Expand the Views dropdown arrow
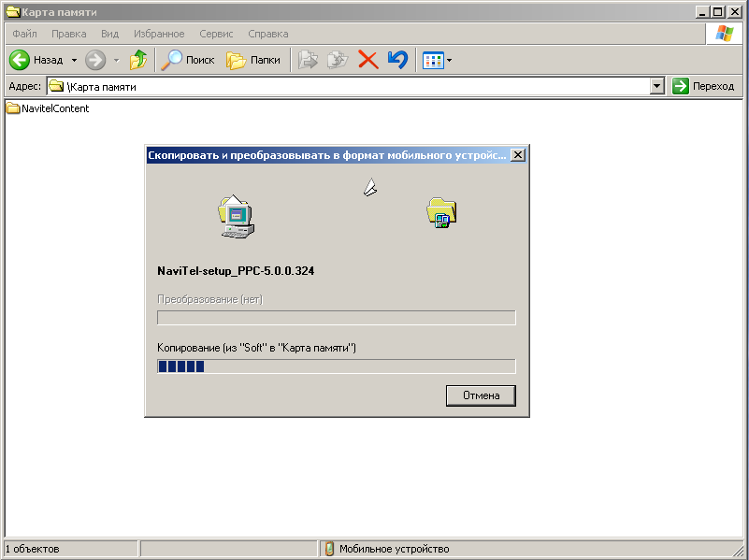This screenshot has width=749, height=560. pos(450,60)
